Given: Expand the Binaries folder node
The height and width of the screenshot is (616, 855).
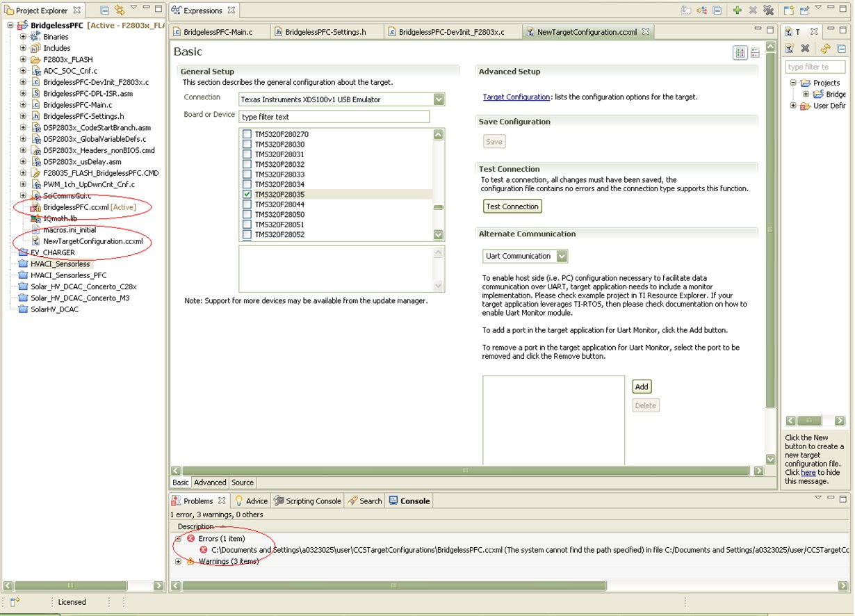Looking at the screenshot, I should (23, 37).
